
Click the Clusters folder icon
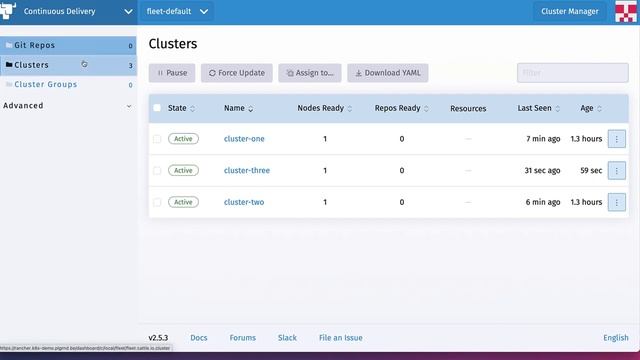click(x=9, y=64)
